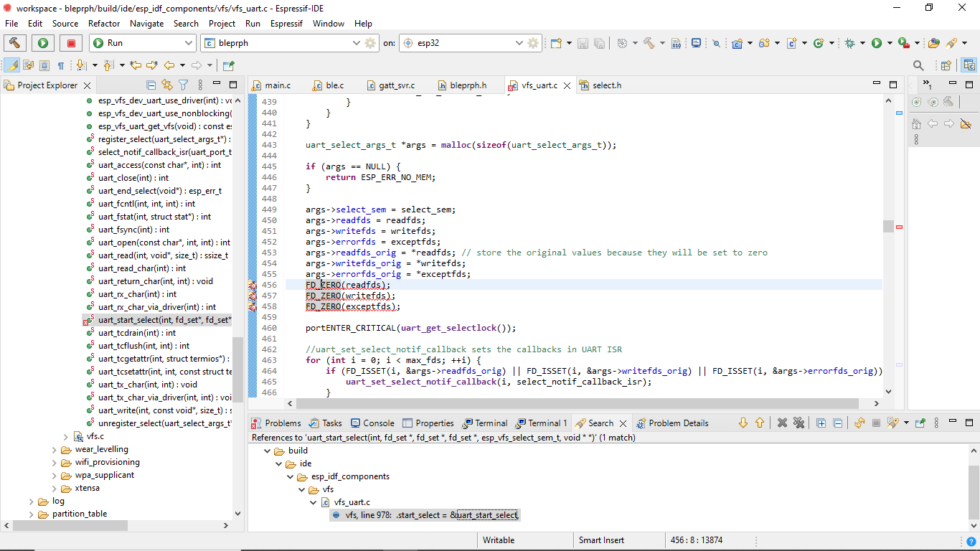This screenshot has height=551, width=980.
Task: Click error marker beside line 456
Action: pyautogui.click(x=252, y=285)
